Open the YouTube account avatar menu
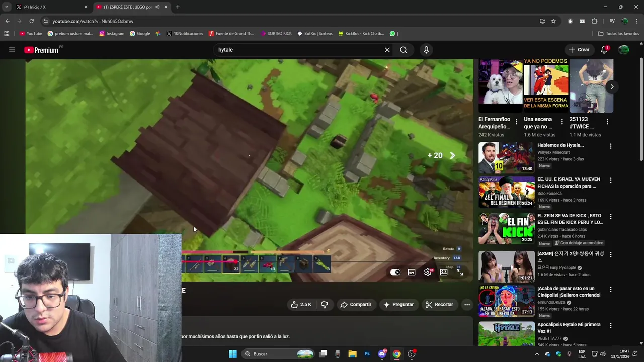644x362 pixels. (624, 50)
